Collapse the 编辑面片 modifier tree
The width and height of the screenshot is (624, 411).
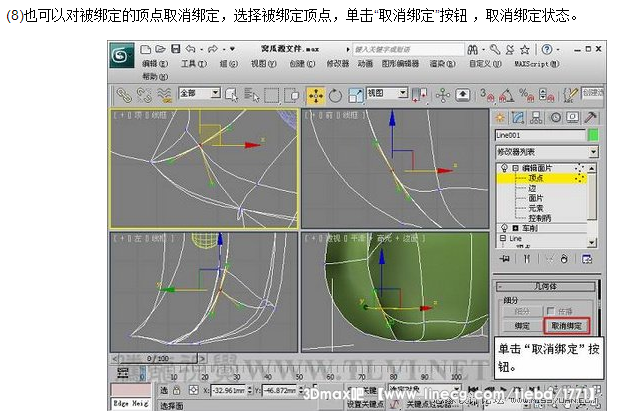[x=515, y=168]
